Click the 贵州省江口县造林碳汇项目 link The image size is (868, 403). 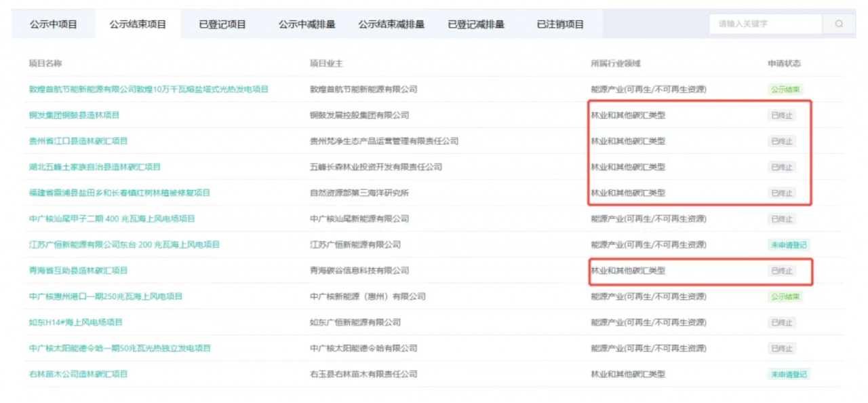(x=78, y=141)
